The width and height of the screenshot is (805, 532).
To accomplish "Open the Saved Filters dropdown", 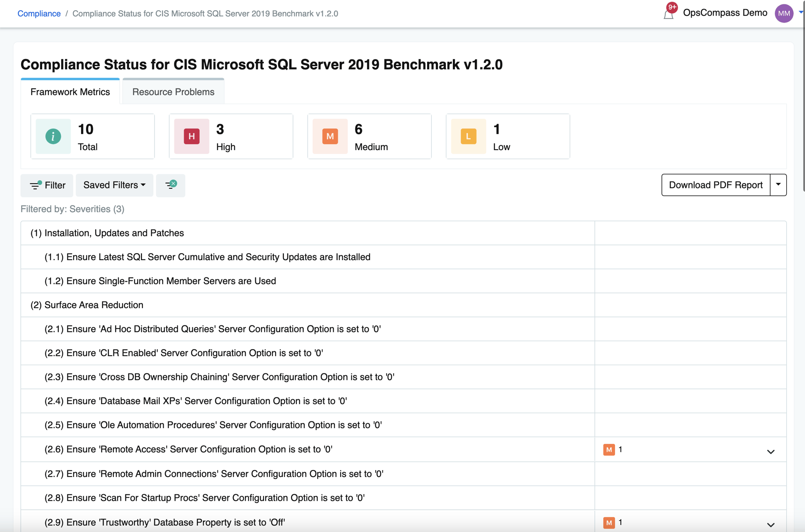I will click(x=114, y=185).
